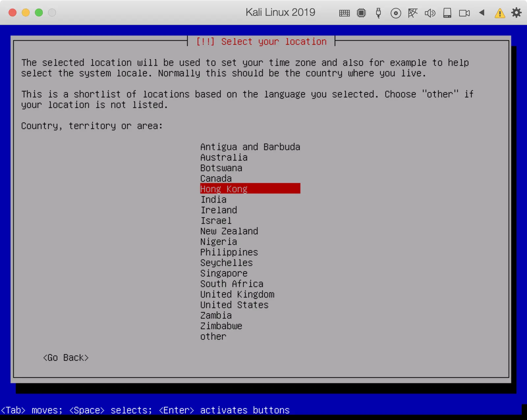The width and height of the screenshot is (527, 420).
Task: Activate the Go Back button
Action: [x=66, y=357]
